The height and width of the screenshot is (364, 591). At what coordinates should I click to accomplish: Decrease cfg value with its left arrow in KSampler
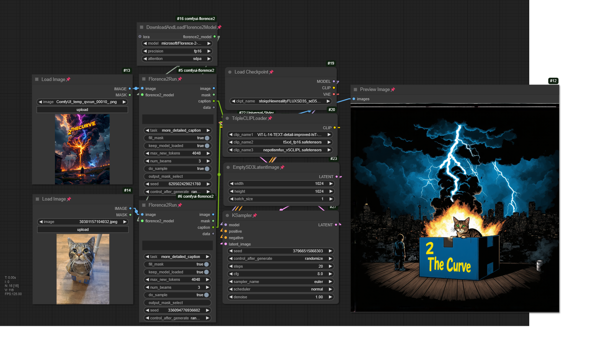coord(231,274)
